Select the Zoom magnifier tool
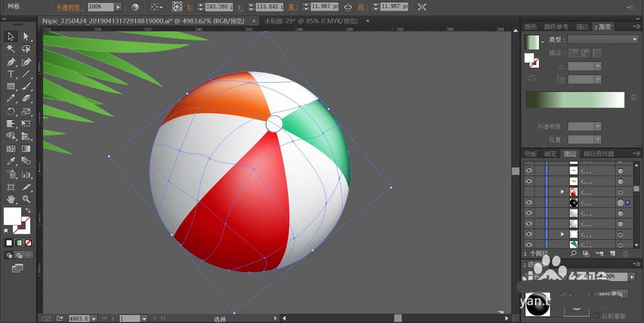Image resolution: width=644 pixels, height=323 pixels. [x=26, y=199]
